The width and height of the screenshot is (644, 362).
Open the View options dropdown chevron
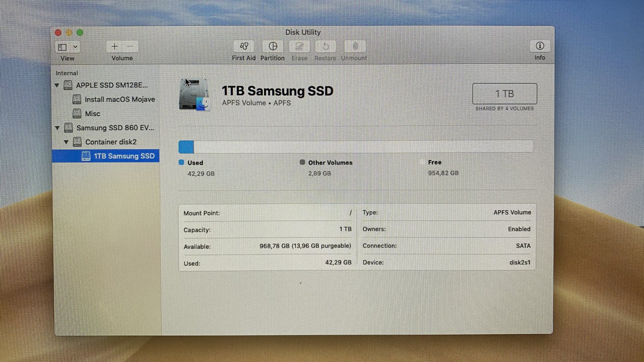pyautogui.click(x=75, y=47)
